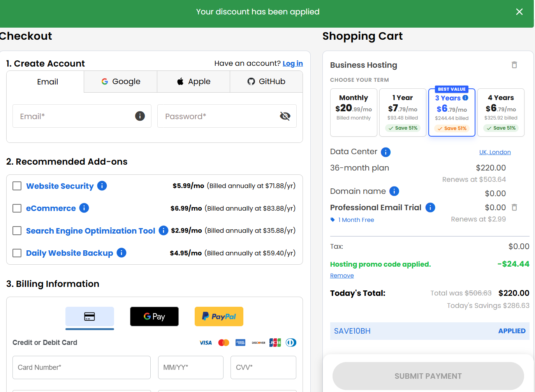Screen dimensions: 535x392
Task: Remove the hosting promo code
Action: [342, 276]
